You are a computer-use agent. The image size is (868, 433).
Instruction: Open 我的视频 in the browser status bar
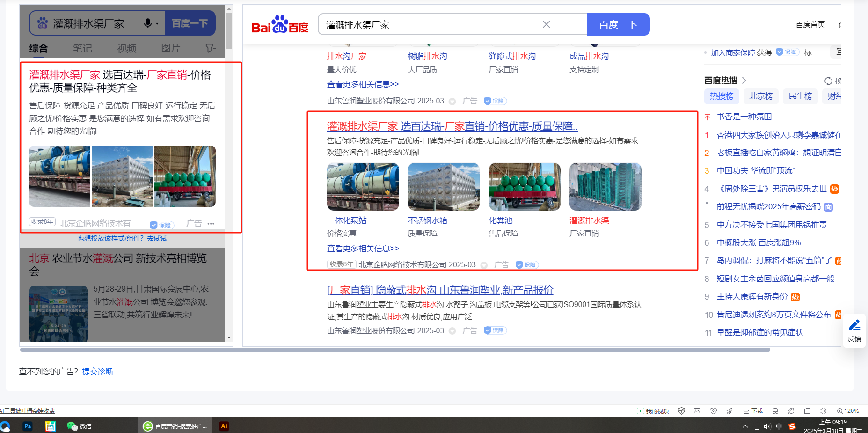click(653, 411)
